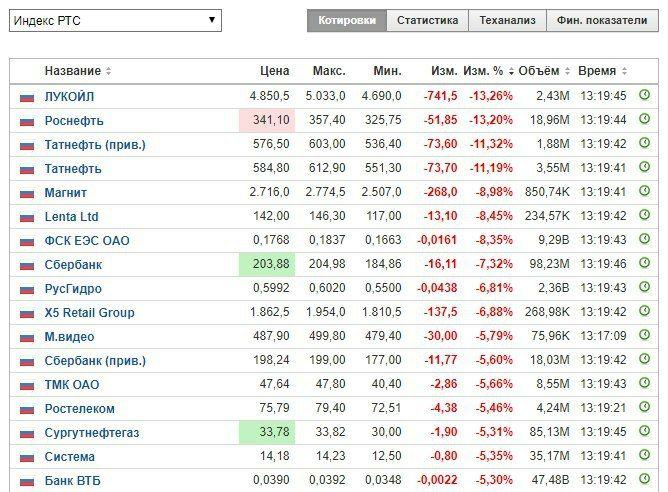Click the clock icon in ЛУКОЙЛ row

coord(645,95)
